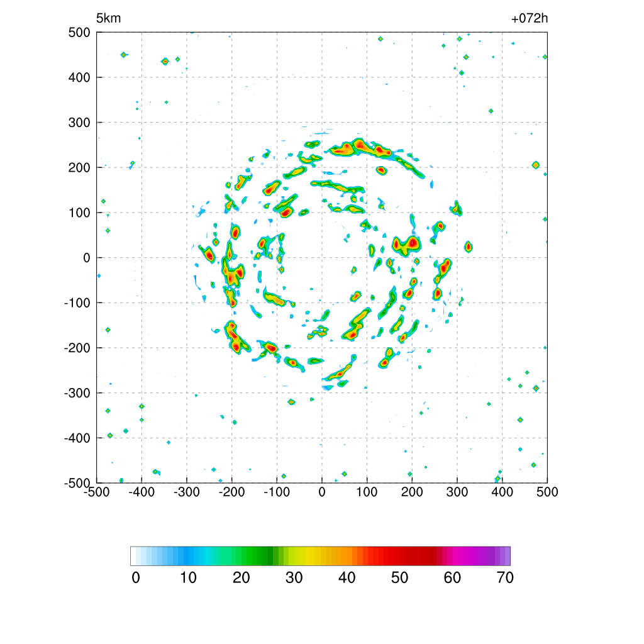
Task: Click the x-axis tick label "-300"
Action: point(186,492)
